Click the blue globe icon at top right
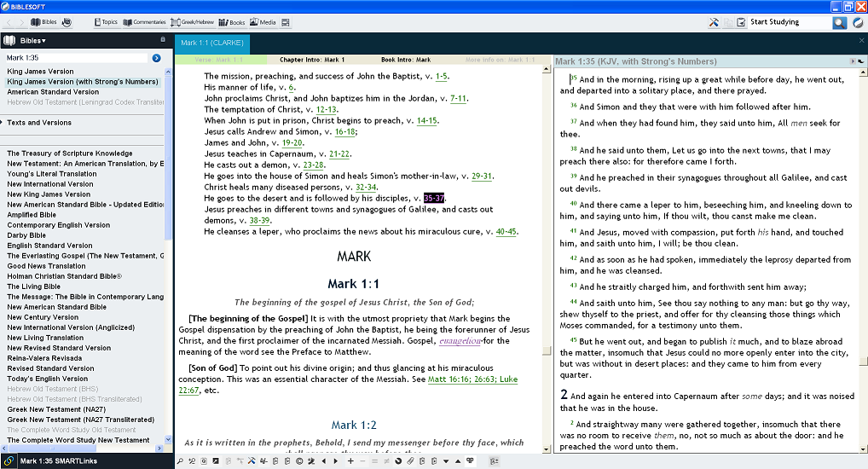This screenshot has width=868, height=469. pos(858,22)
